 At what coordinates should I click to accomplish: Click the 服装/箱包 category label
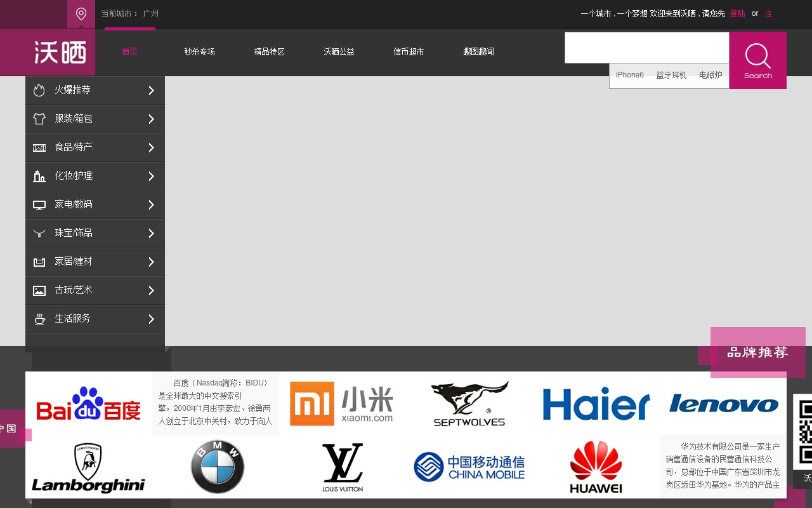coord(74,119)
